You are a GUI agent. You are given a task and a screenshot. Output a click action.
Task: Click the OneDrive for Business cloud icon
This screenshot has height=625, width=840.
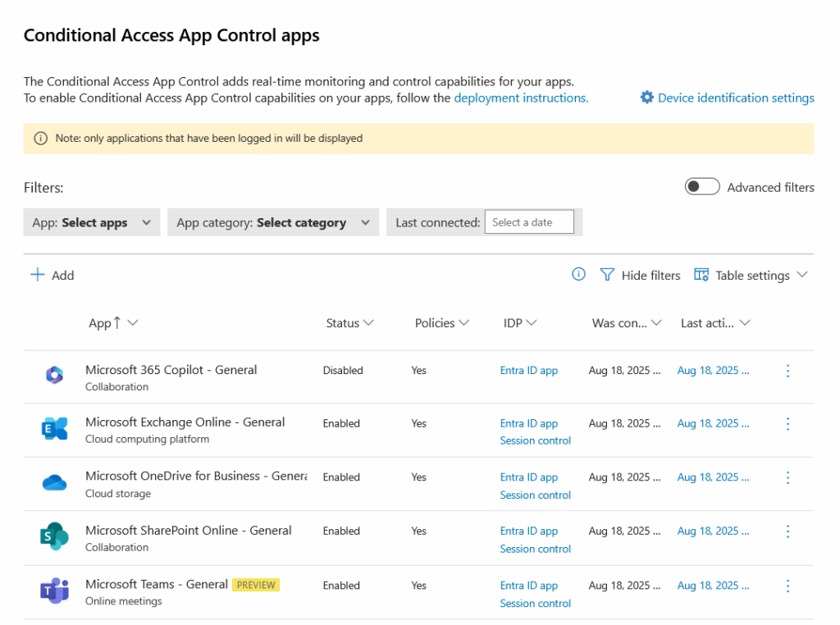(54, 483)
